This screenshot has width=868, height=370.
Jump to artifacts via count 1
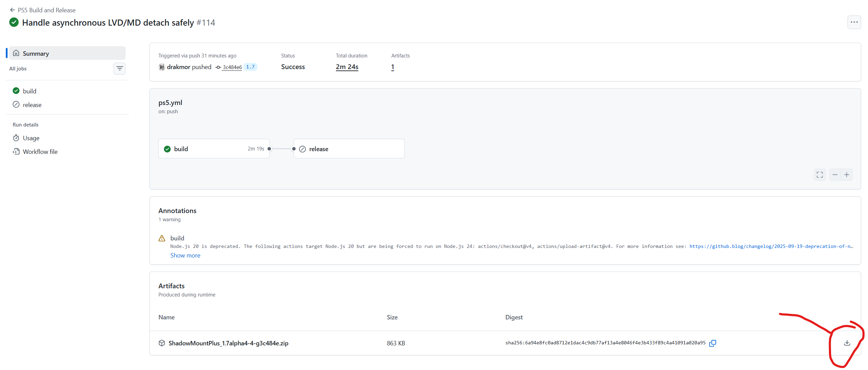393,67
